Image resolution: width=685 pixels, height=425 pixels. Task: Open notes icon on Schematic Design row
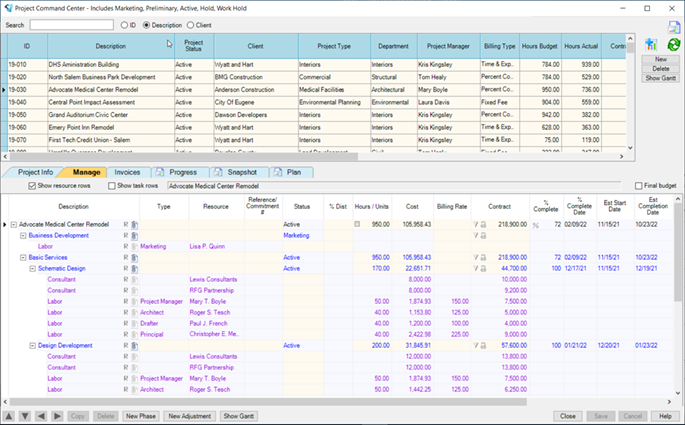click(x=133, y=268)
